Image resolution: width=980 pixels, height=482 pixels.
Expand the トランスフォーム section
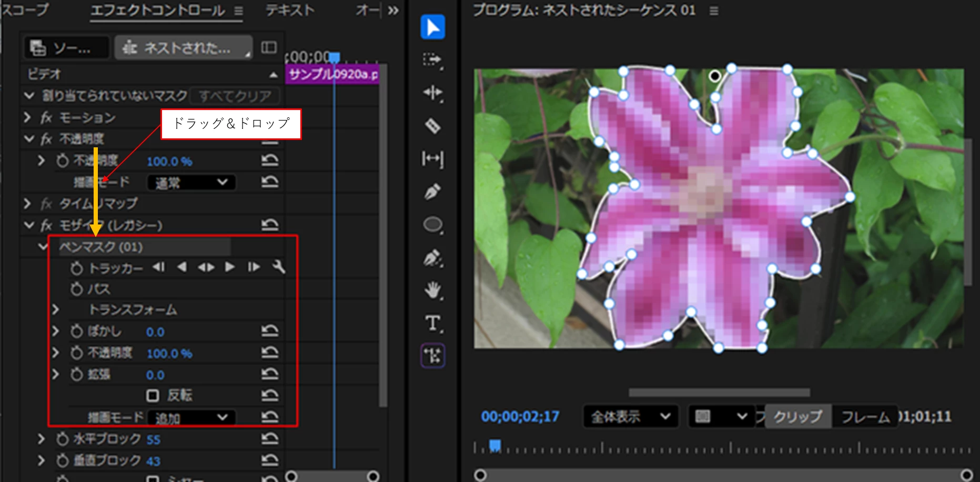pyautogui.click(x=56, y=309)
